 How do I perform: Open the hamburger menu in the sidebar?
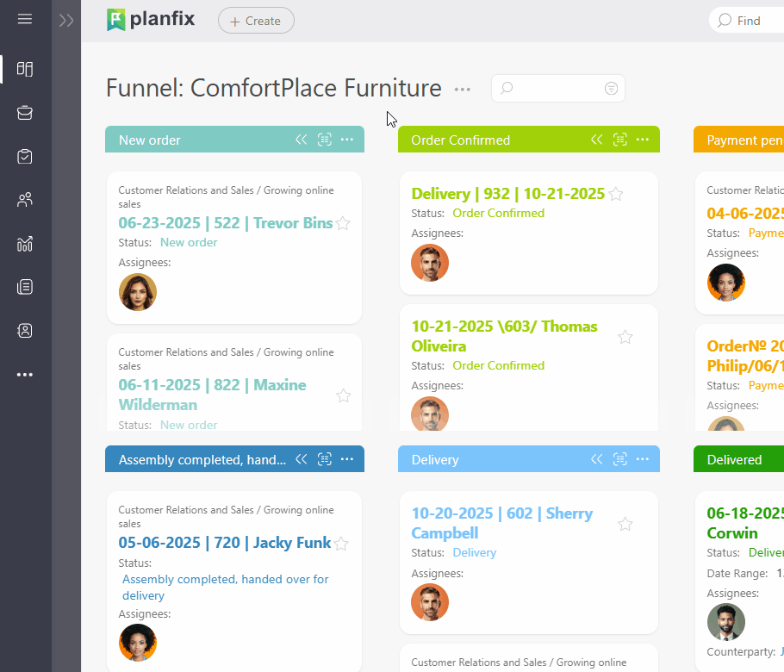point(25,18)
